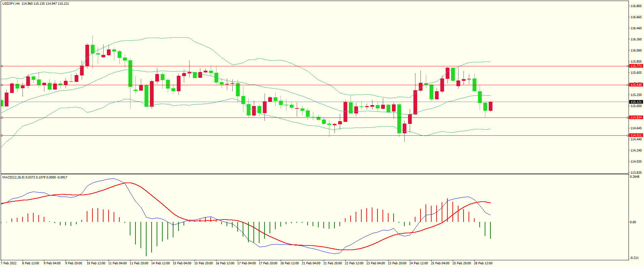This screenshot has width=644, height=267.
Task: Click the left anchor square of the 115.773 line
Action: pos(2,66)
